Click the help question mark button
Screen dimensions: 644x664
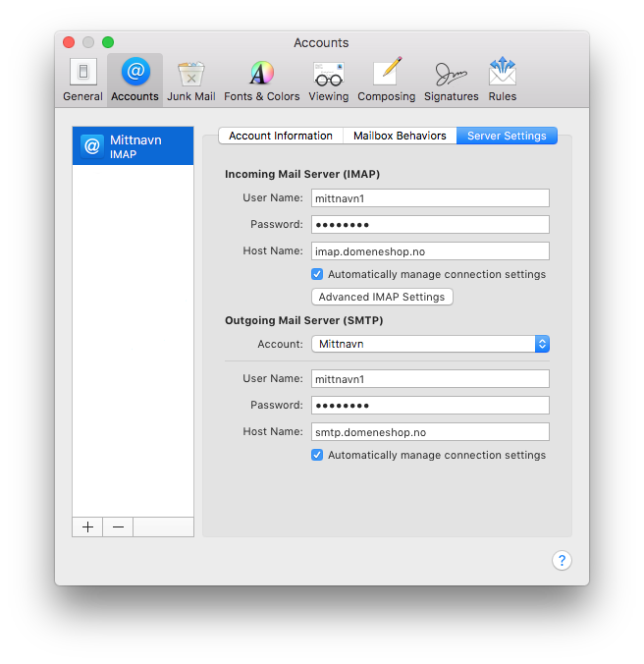pyautogui.click(x=562, y=560)
